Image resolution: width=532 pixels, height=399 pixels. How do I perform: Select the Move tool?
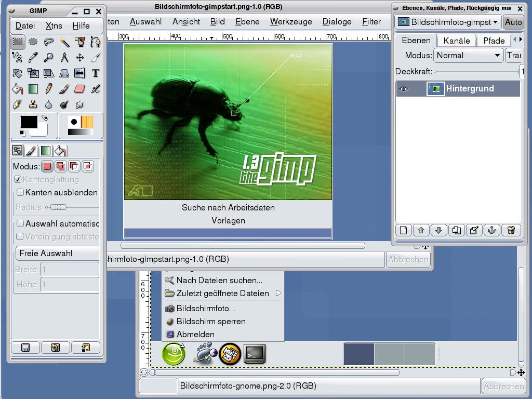(x=79, y=58)
